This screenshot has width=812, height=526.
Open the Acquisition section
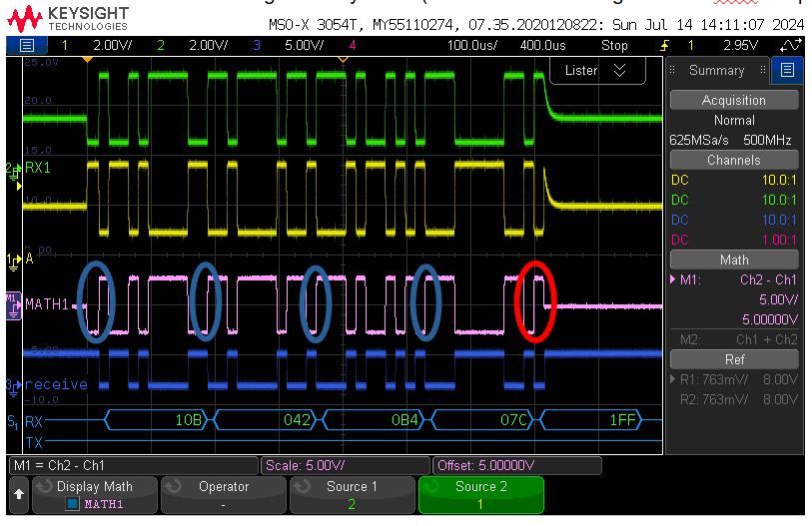point(734,101)
